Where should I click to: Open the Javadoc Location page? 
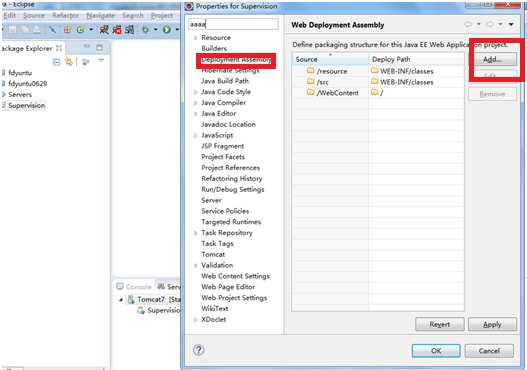229,124
